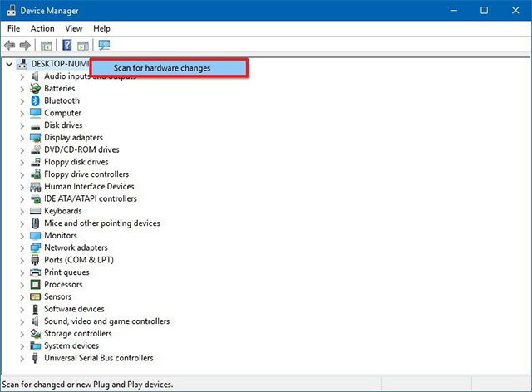
Task: Select the Sensors label
Action: [57, 296]
